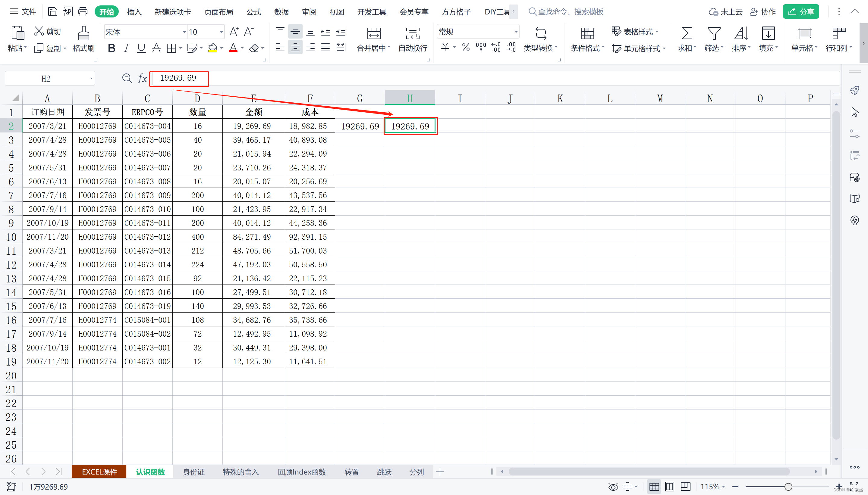Open the font size dropdown showing 10
This screenshot has height=495, width=868.
coord(221,32)
